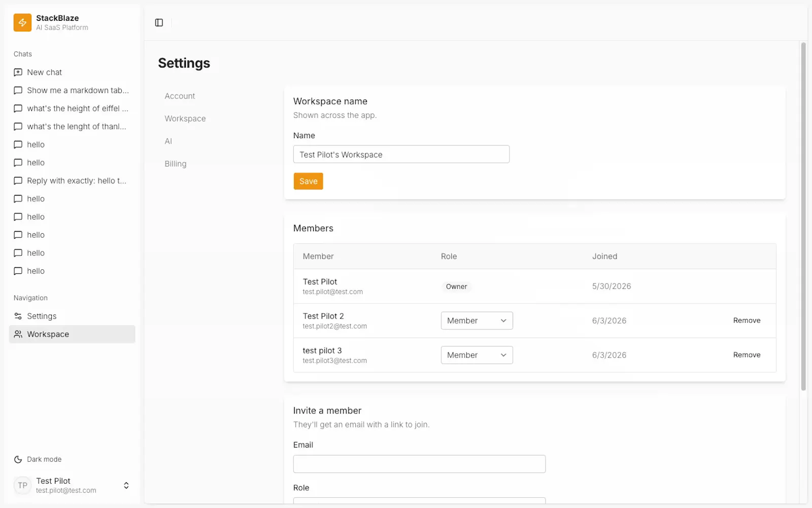Click chat icon beside 'what's the lenght of thanl...'
This screenshot has width=812, height=508.
[x=18, y=126]
